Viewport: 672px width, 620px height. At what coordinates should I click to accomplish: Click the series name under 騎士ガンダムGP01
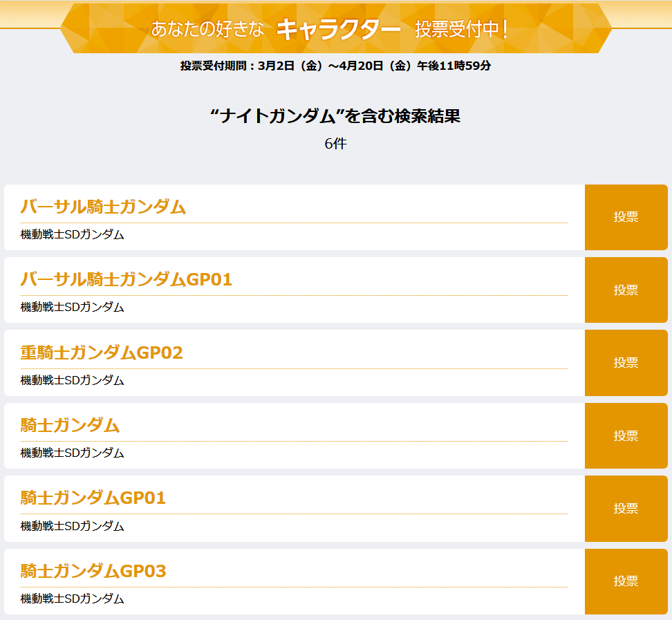click(x=73, y=526)
